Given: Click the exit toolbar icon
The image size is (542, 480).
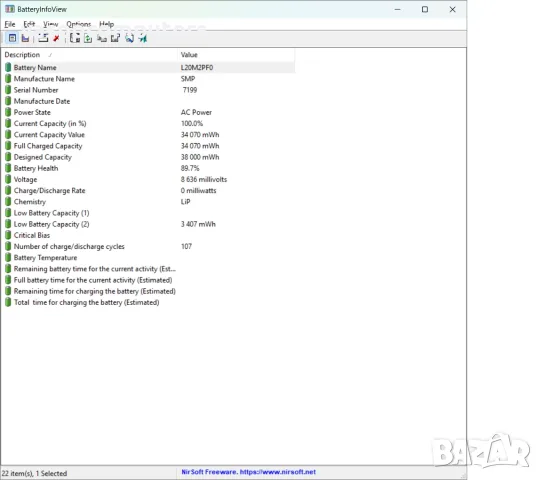Looking at the screenshot, I should point(143,38).
